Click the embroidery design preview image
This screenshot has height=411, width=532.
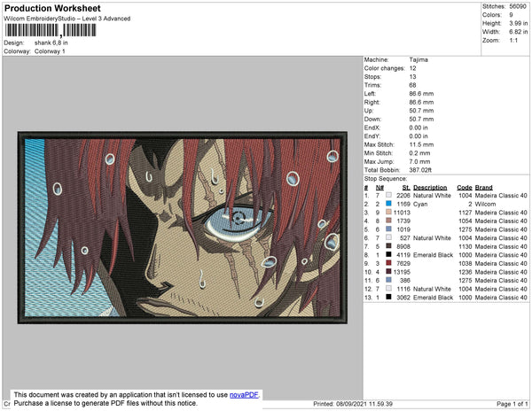183,228
